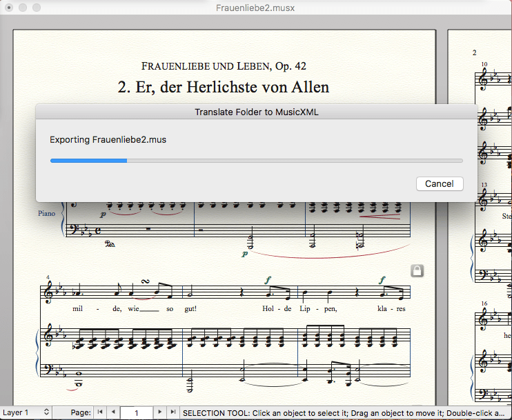Click the turn ornament above the vocal line

tap(145, 281)
